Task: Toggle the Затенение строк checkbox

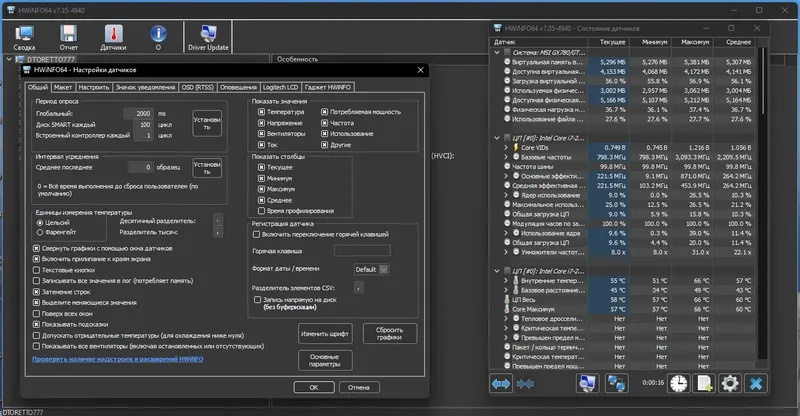Action: click(36, 292)
